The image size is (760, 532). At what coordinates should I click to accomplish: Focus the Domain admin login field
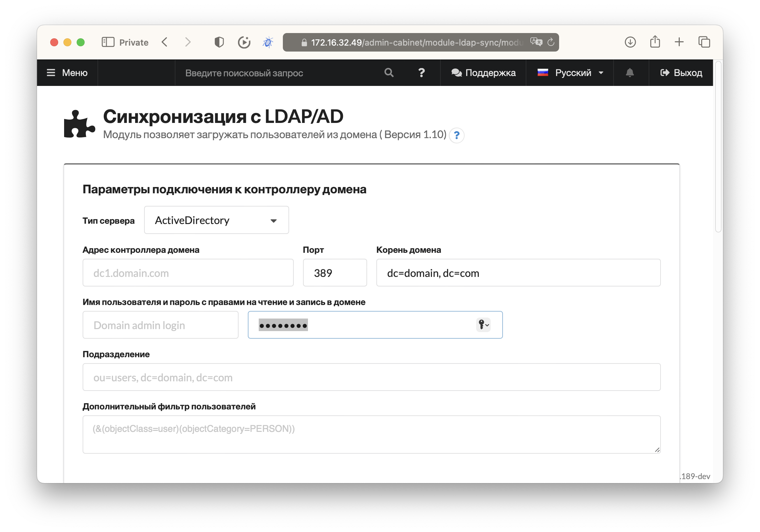tap(161, 325)
